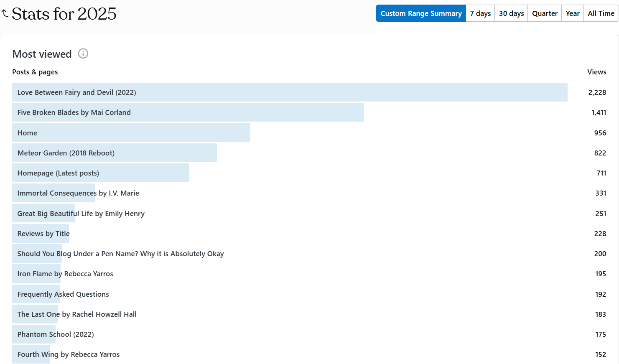Open the All Time stats view
The height and width of the screenshot is (364, 619).
601,13
